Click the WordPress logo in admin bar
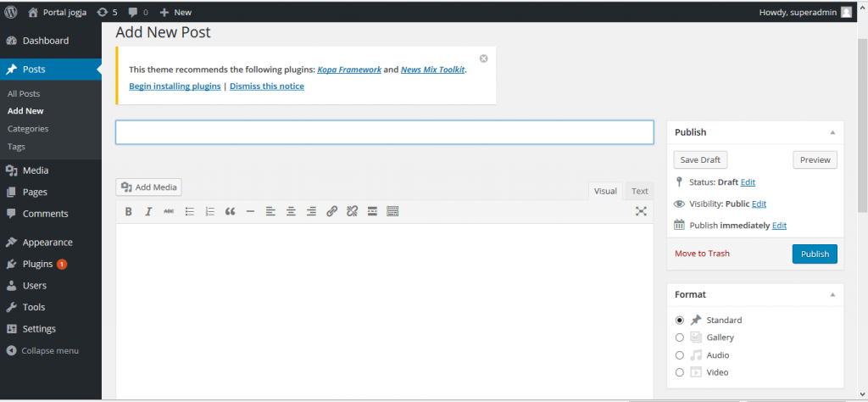The width and height of the screenshot is (868, 402). pyautogui.click(x=11, y=12)
